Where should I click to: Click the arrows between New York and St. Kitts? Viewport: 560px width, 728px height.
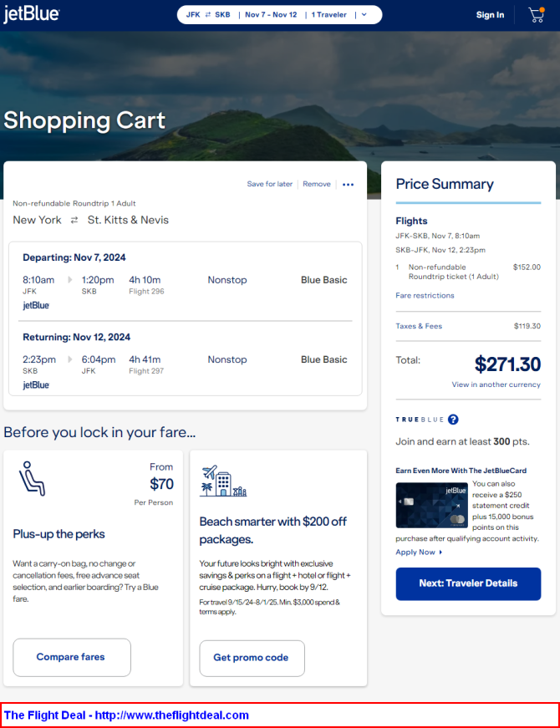pyautogui.click(x=74, y=220)
